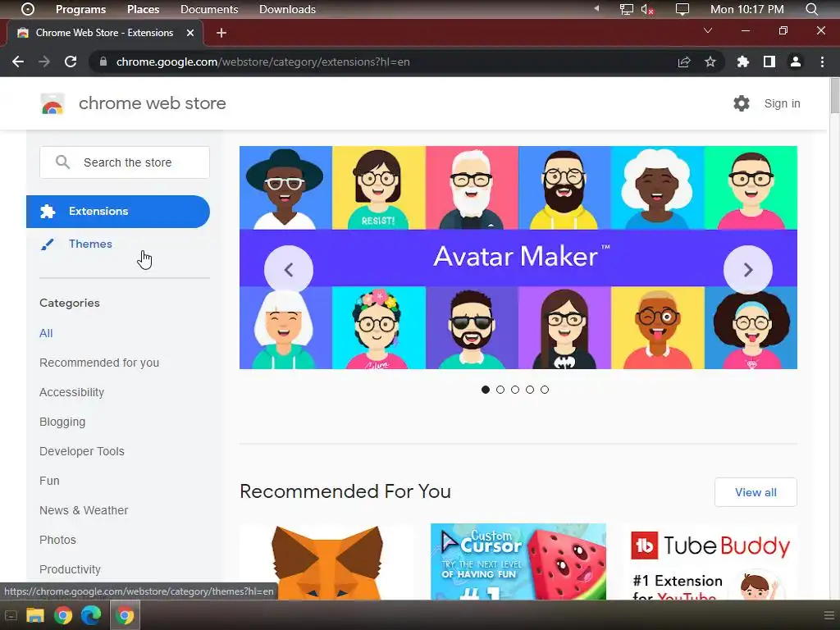This screenshot has width=840, height=630.
Task: Open the Custom Cursor extension card
Action: point(518,561)
